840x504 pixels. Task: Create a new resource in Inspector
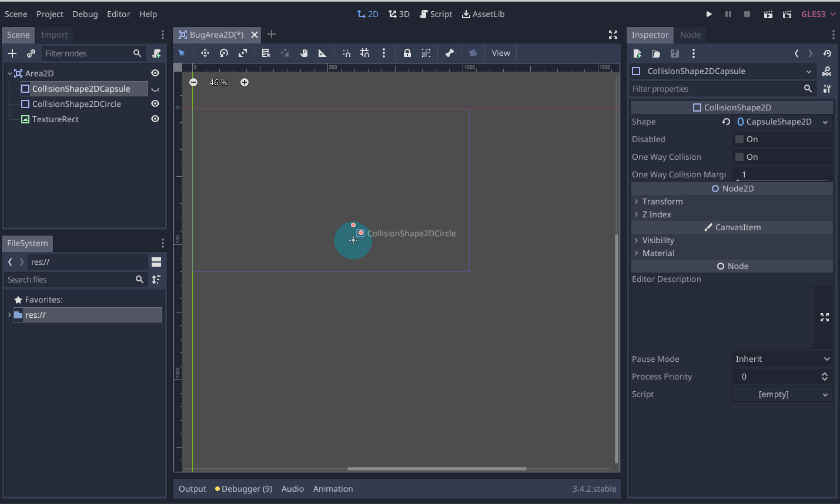tap(637, 53)
